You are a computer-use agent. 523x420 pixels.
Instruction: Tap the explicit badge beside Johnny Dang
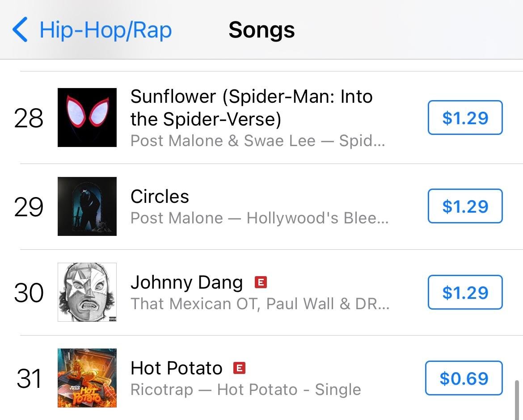(x=261, y=282)
